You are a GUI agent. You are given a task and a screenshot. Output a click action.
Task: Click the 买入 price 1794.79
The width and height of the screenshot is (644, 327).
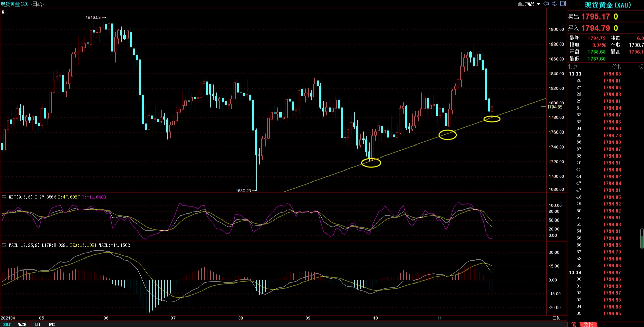595,28
